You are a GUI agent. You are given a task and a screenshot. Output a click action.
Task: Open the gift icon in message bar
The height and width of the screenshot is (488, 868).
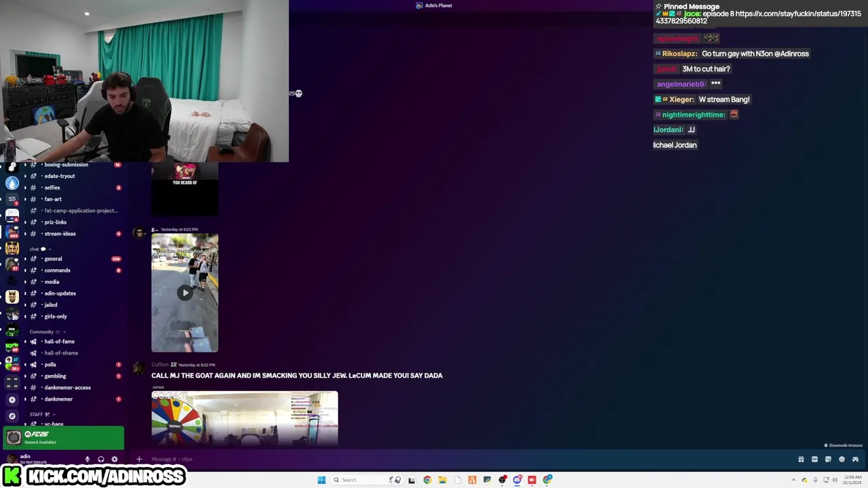click(801, 460)
